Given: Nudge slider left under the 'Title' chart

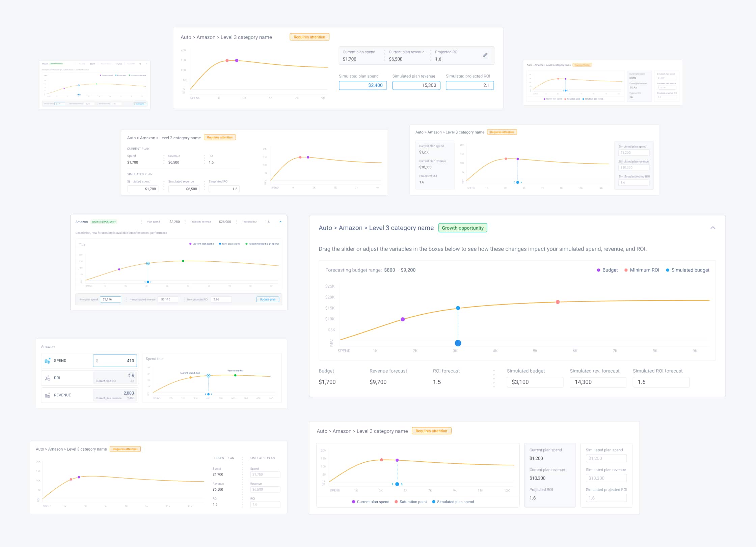Looking at the screenshot, I should (x=145, y=282).
